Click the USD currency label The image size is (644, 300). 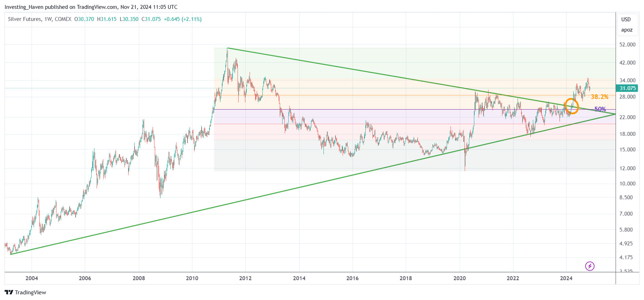626,20
